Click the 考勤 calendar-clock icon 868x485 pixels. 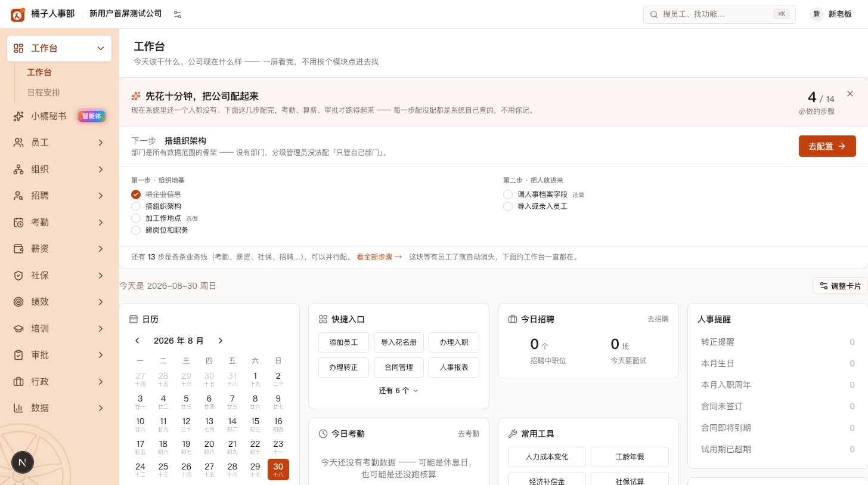click(x=18, y=223)
